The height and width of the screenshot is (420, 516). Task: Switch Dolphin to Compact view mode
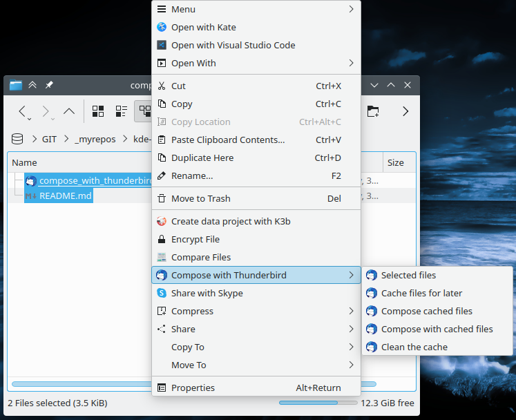(x=122, y=111)
